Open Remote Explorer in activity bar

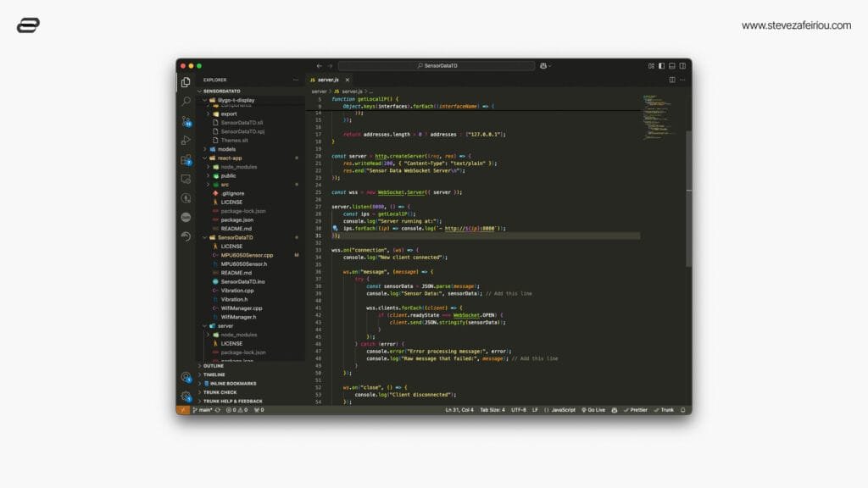pos(186,179)
